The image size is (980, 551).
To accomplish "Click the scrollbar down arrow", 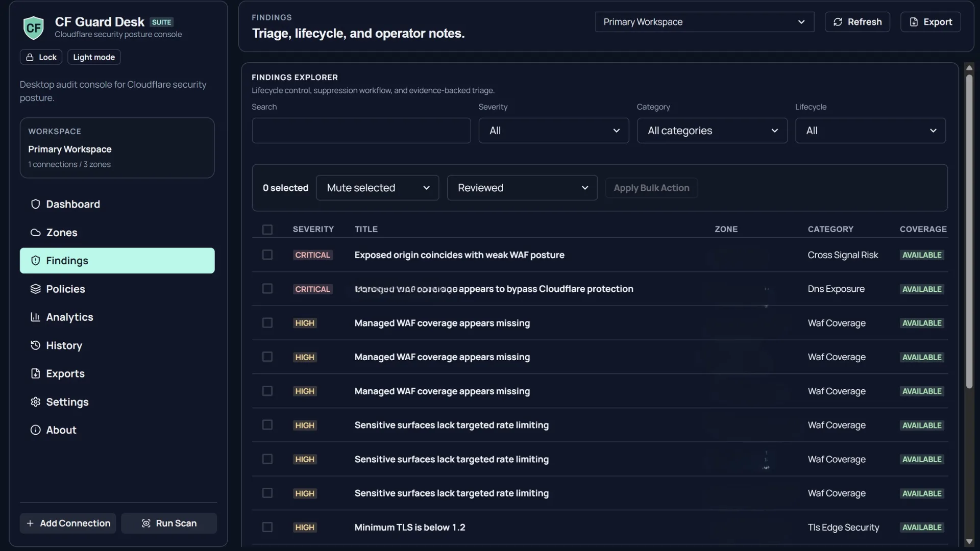I will [x=969, y=542].
